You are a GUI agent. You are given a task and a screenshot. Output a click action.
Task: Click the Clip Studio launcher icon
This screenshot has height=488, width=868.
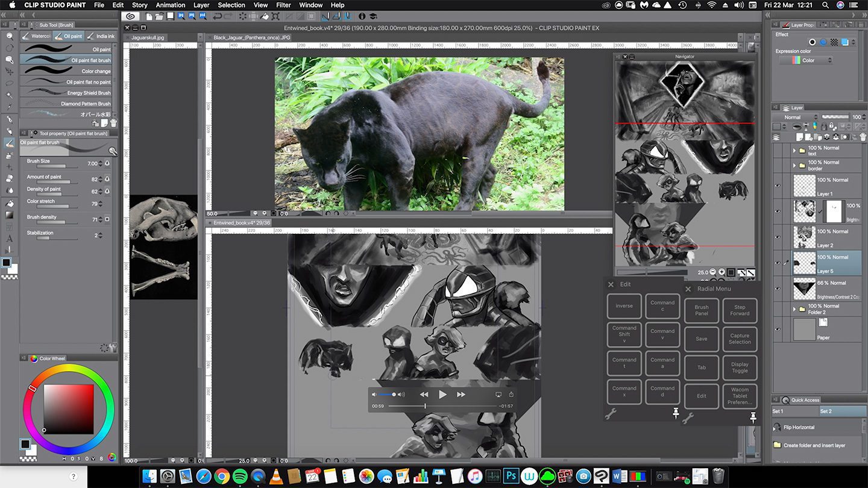[129, 17]
